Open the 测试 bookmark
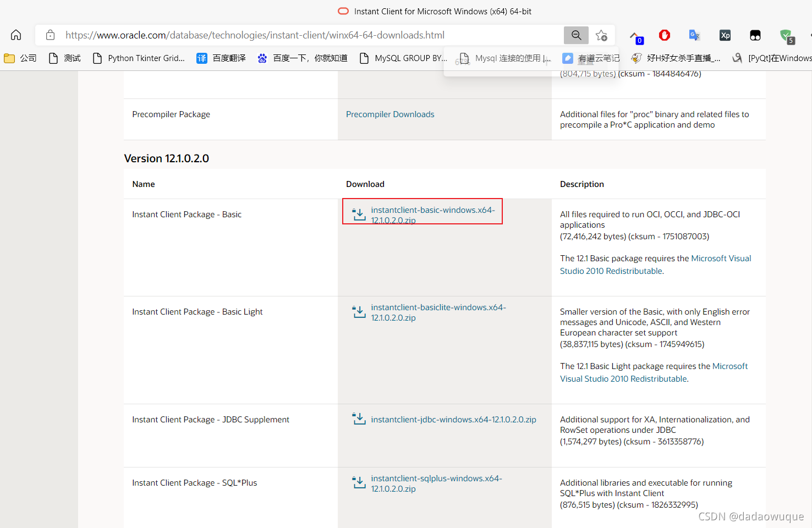The height and width of the screenshot is (528, 812). tap(64, 58)
